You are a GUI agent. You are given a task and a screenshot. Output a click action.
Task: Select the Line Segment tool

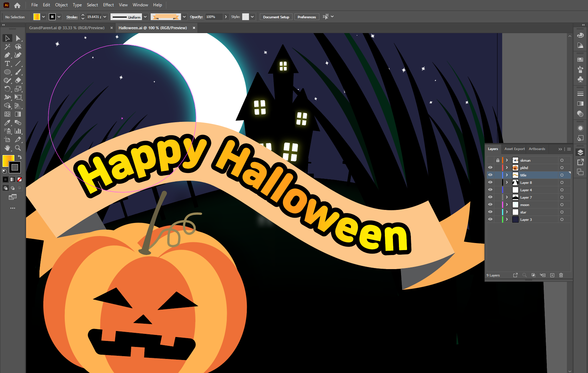[18, 63]
